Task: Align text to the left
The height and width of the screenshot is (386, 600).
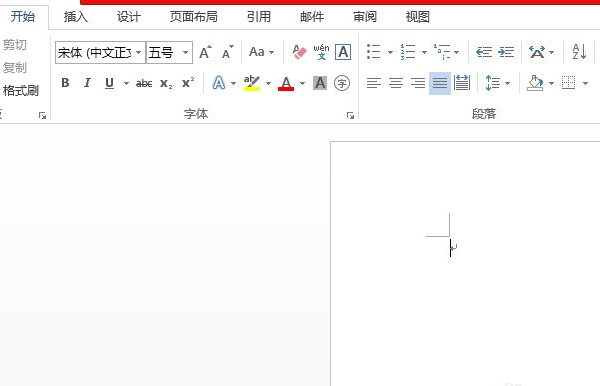Action: point(373,83)
